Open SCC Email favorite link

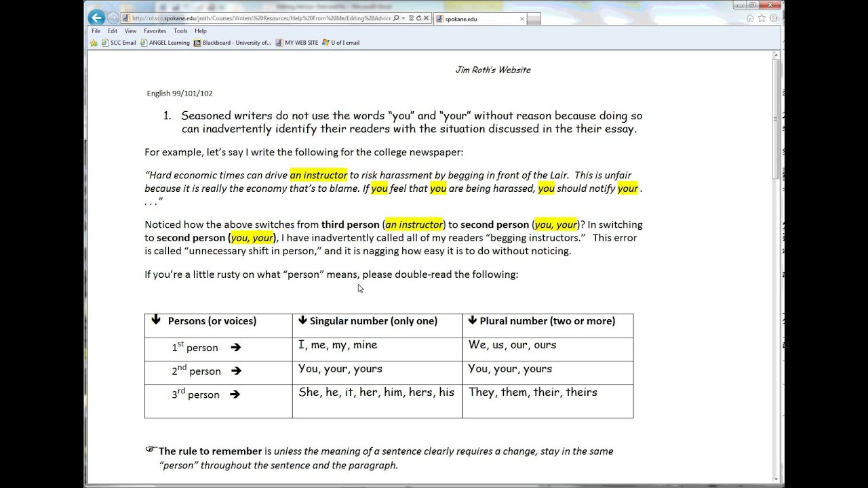click(x=119, y=43)
